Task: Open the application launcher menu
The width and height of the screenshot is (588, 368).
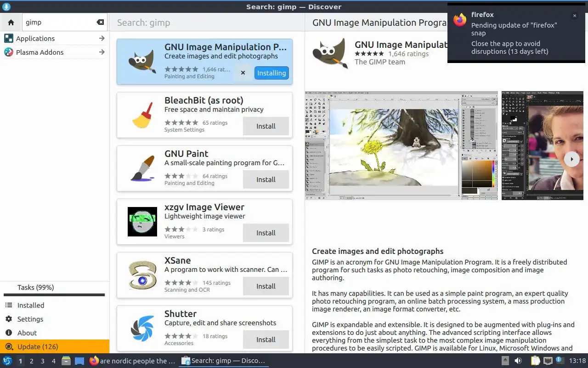Action: pos(7,361)
